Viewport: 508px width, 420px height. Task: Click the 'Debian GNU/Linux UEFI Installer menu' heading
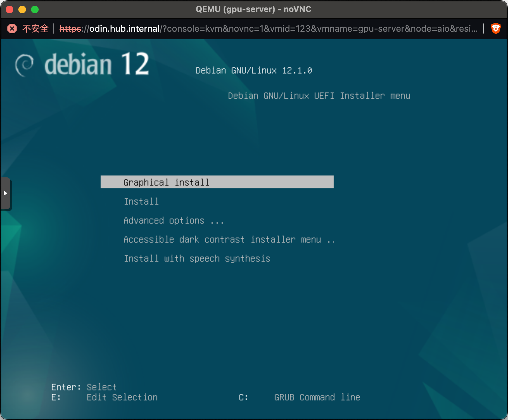(319, 96)
